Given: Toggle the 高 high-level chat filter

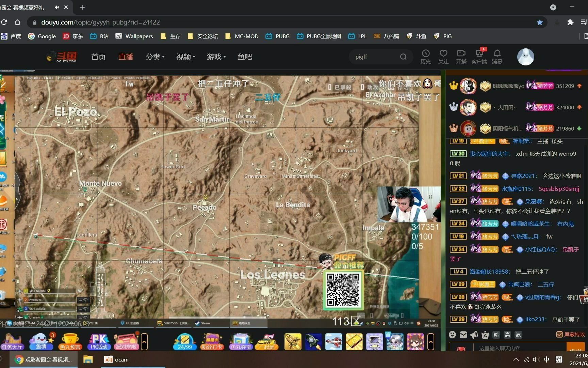Looking at the screenshot, I should pos(507,335).
